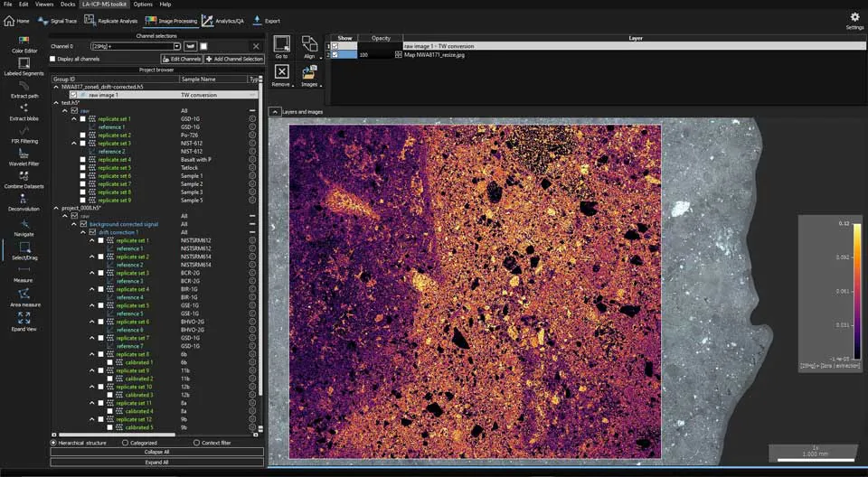Open the LA-ICP-MS toolkit menu

(x=104, y=5)
